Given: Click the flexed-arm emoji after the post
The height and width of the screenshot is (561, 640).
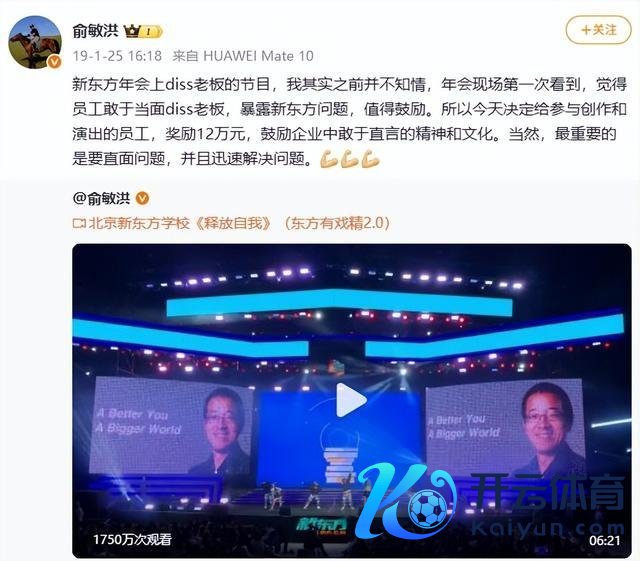Looking at the screenshot, I should tap(350, 159).
